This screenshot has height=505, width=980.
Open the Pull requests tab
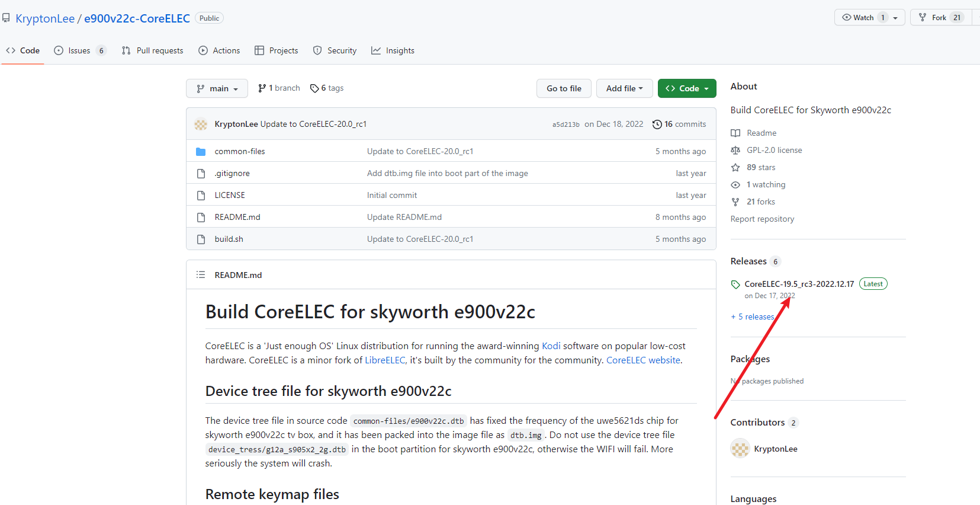[x=153, y=51]
